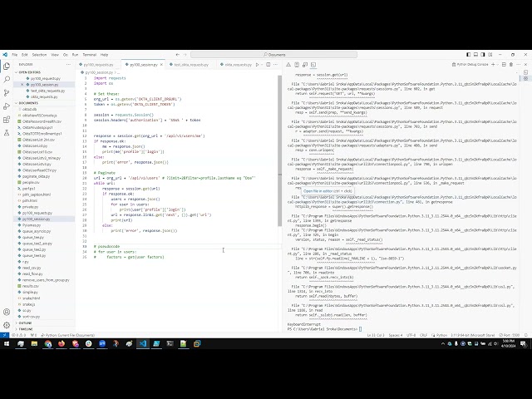Viewport: 532px width, 399px height.
Task: Open snake.html in the file explorer
Action: click(32, 298)
